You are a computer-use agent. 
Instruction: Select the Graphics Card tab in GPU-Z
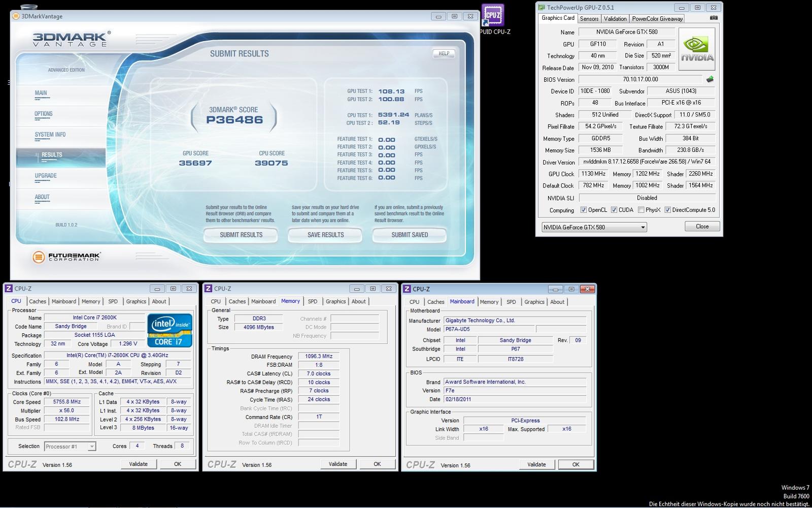558,18
